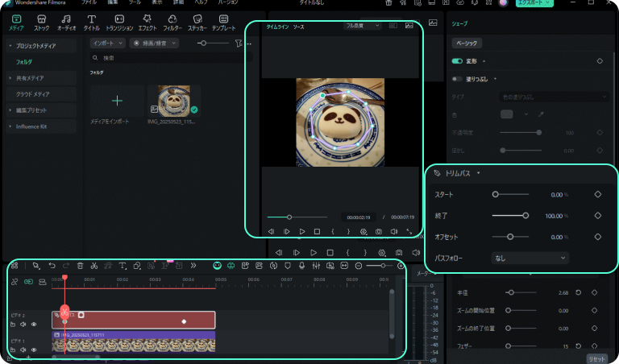Click the undo arrow in timeline toolbar
Image resolution: width=619 pixels, height=364 pixels.
(x=52, y=265)
